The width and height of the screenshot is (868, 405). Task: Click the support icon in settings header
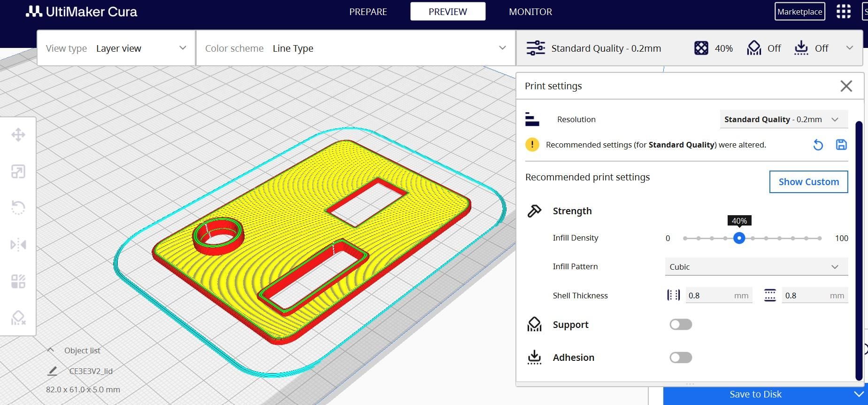coord(754,48)
